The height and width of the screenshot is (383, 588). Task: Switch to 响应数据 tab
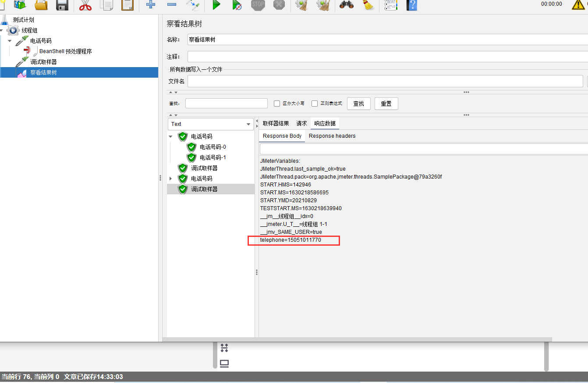(325, 124)
